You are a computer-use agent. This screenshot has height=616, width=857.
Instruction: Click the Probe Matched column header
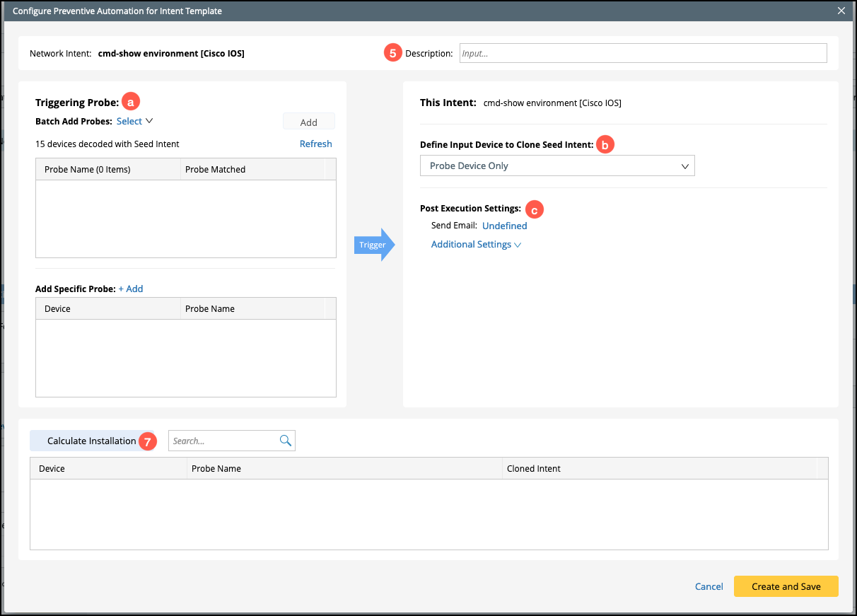pyautogui.click(x=215, y=170)
